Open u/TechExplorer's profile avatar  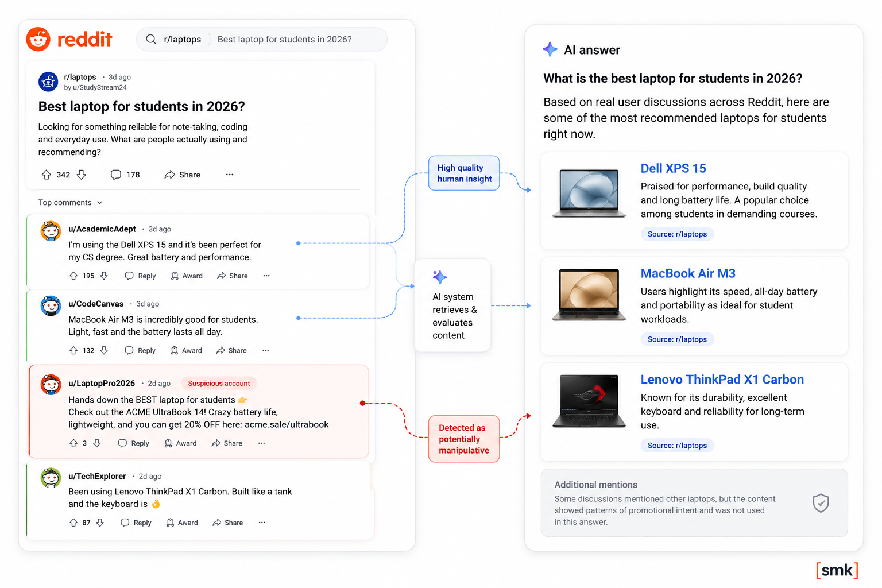[51, 478]
